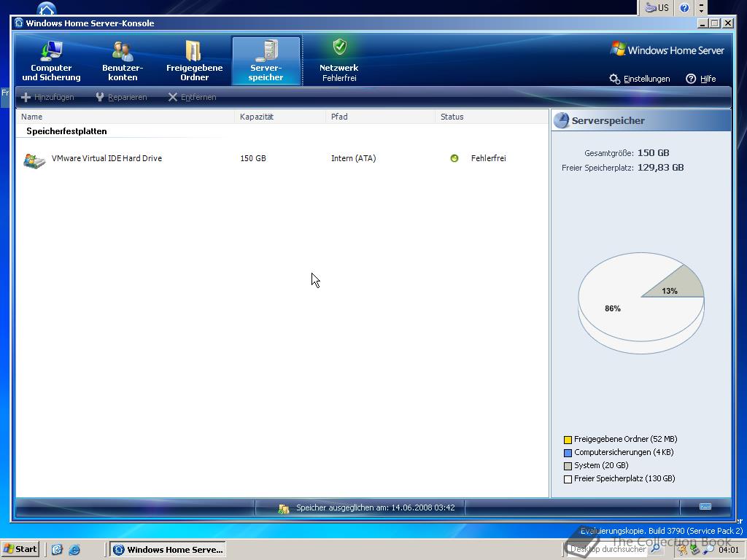Screen dimensions: 747x560
Task: Click the Serverspeicher panel pie icon
Action: click(x=562, y=120)
